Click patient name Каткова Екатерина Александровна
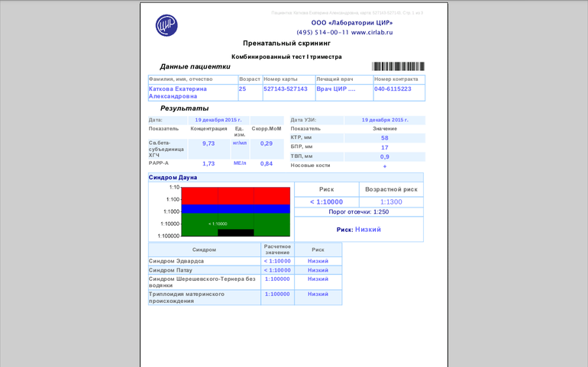The image size is (588, 367). [x=178, y=92]
